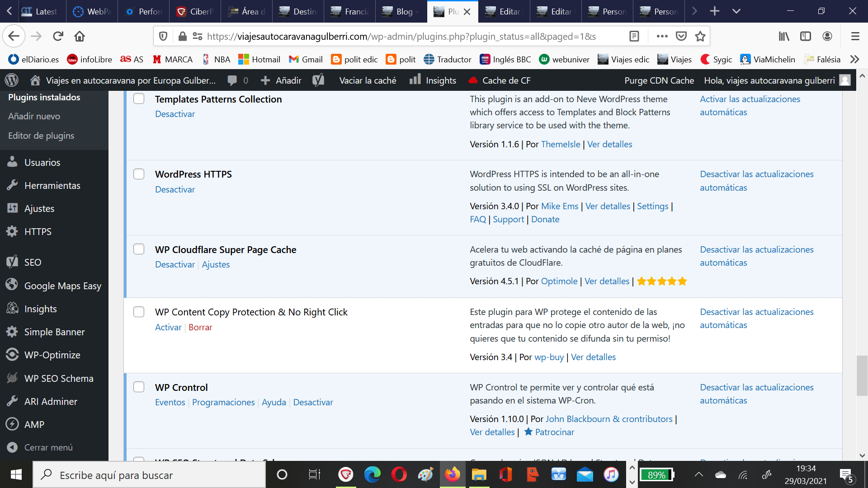Click the WordPress logo in admin bar
The image size is (868, 488).
pyautogui.click(x=12, y=80)
